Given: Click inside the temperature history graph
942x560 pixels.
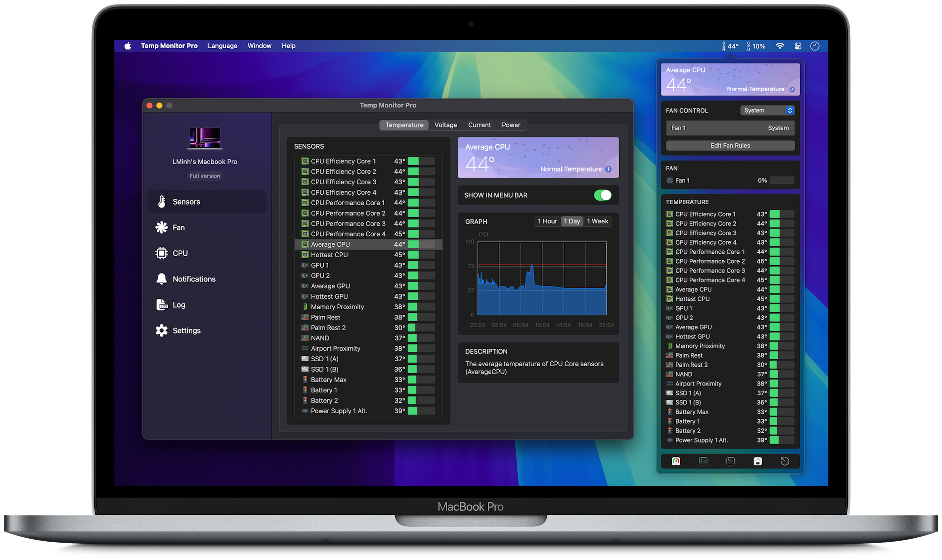Looking at the screenshot, I should pyautogui.click(x=542, y=279).
